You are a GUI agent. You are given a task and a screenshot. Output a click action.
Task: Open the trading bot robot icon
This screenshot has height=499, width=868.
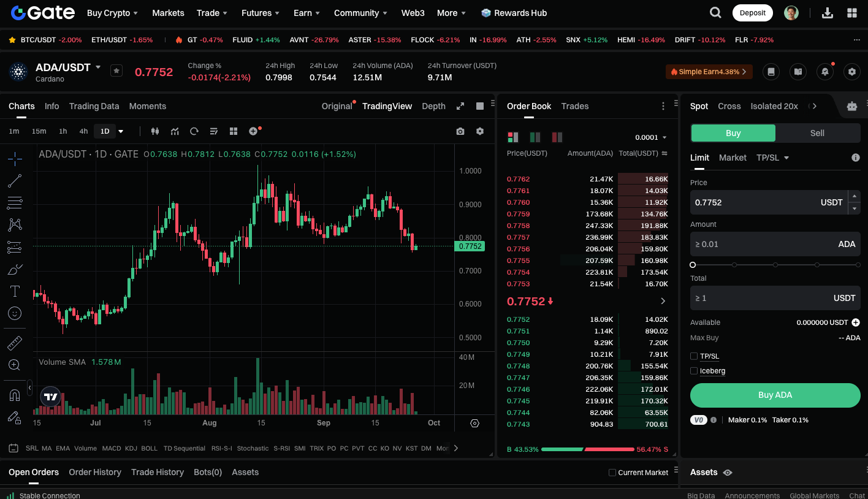coord(852,106)
